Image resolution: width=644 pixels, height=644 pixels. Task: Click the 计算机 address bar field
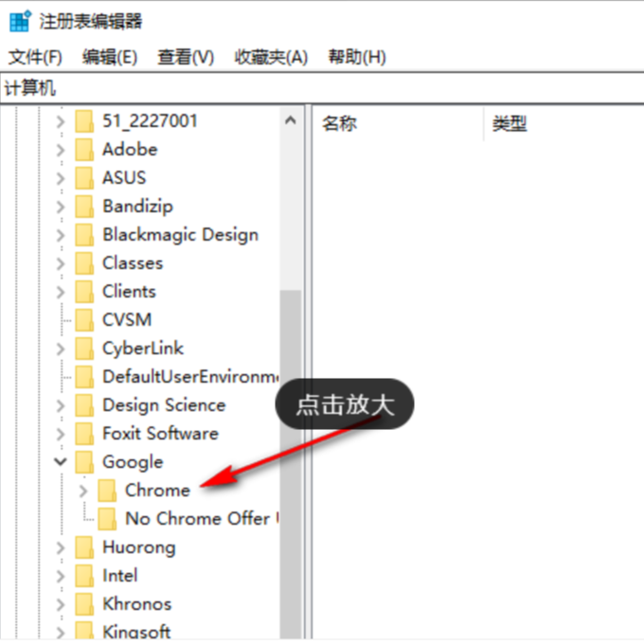322,88
